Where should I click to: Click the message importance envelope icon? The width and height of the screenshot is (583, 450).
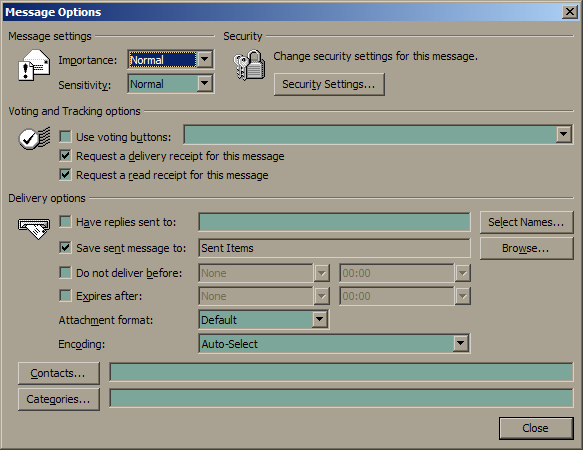pos(34,65)
